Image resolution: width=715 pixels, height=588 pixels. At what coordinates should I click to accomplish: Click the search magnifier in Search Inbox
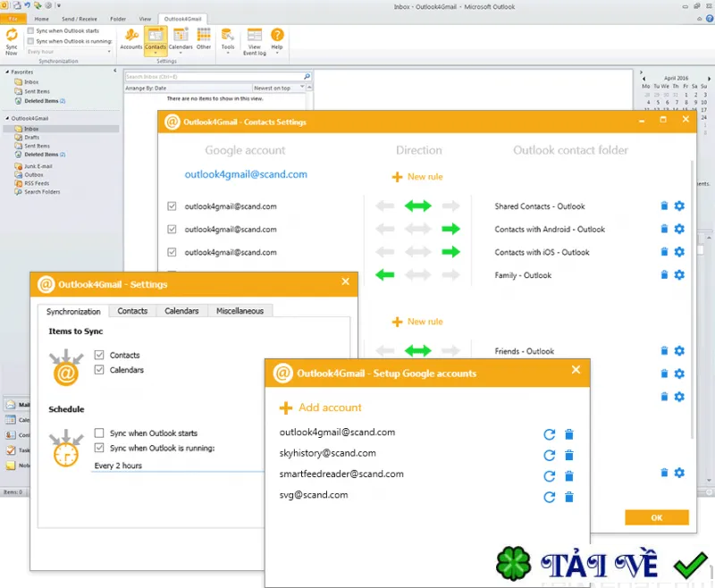point(307,77)
